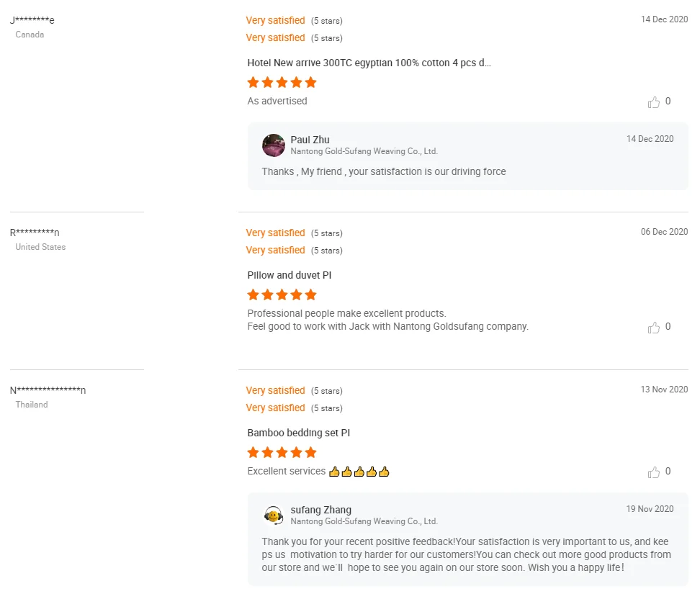Click the star rating under Pillow and duvet PI

point(282,294)
